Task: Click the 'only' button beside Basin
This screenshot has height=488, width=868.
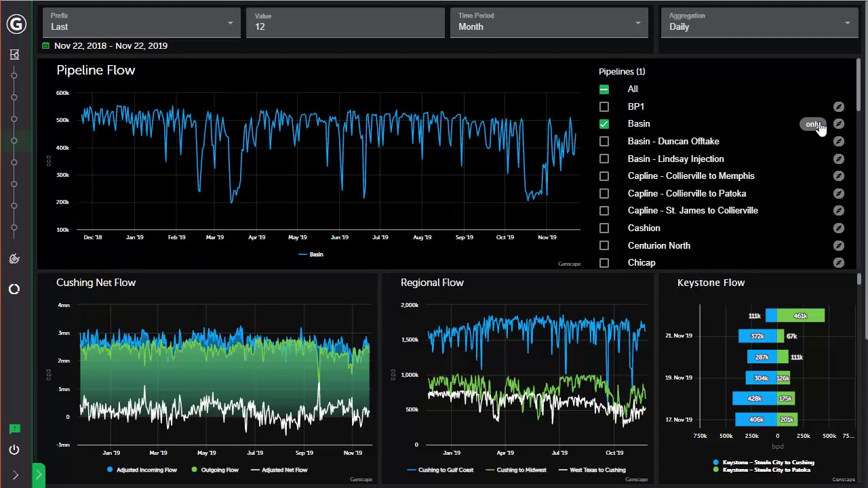Action: tap(812, 124)
